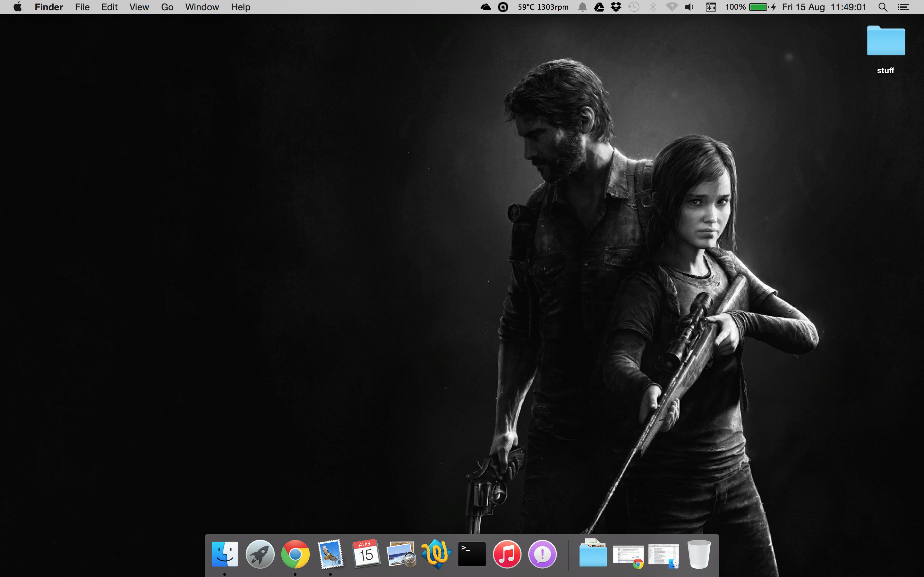Open Launchpad from the Dock

pos(260,554)
